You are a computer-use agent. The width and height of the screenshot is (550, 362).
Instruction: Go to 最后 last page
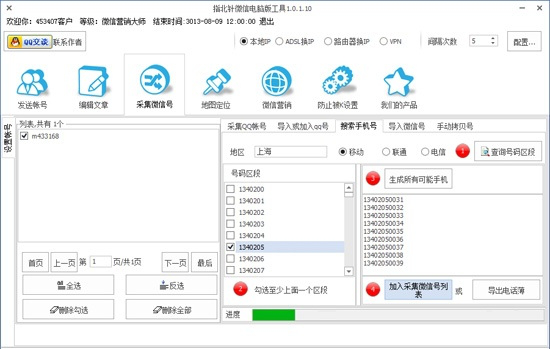pos(204,262)
